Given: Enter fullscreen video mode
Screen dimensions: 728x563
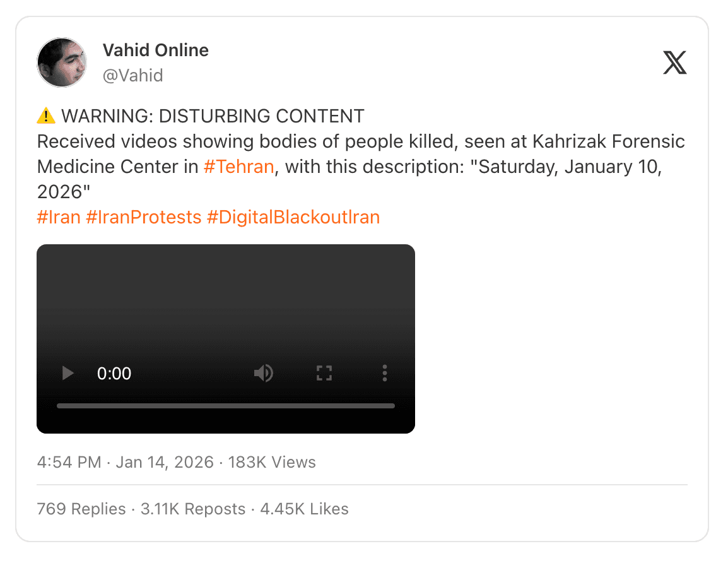Looking at the screenshot, I should click(x=324, y=374).
